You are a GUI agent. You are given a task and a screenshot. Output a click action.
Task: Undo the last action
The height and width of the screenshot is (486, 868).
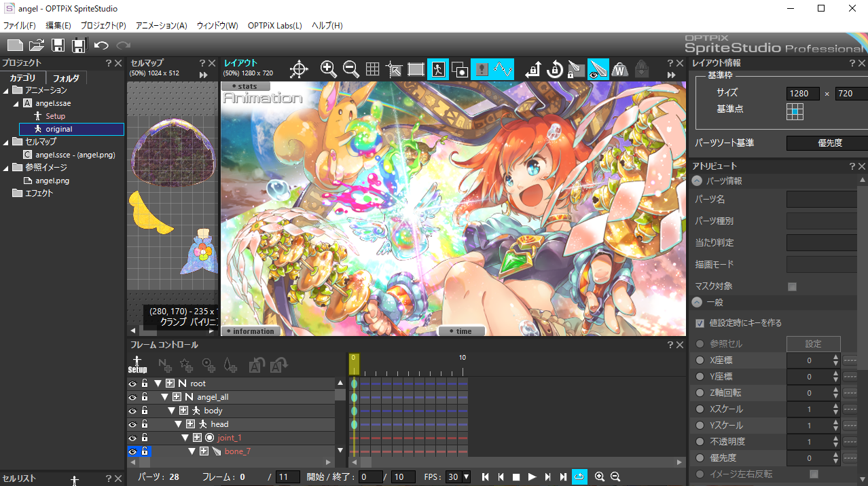click(x=101, y=45)
